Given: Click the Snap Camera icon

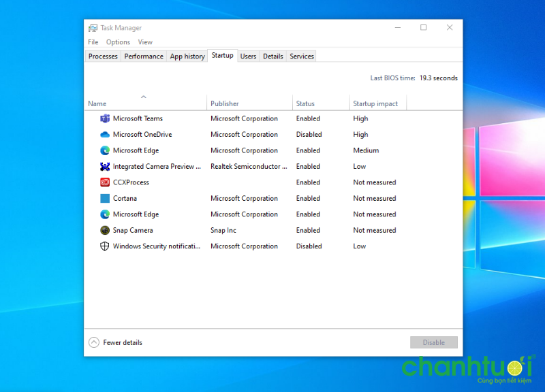Looking at the screenshot, I should pos(105,230).
